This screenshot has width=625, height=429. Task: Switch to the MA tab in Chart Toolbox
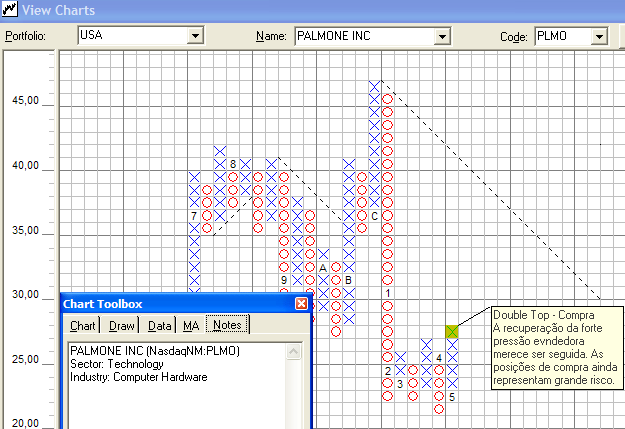pos(191,326)
